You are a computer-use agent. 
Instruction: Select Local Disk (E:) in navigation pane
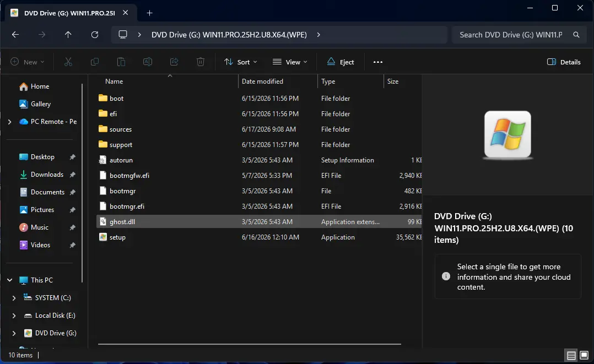[x=55, y=316]
